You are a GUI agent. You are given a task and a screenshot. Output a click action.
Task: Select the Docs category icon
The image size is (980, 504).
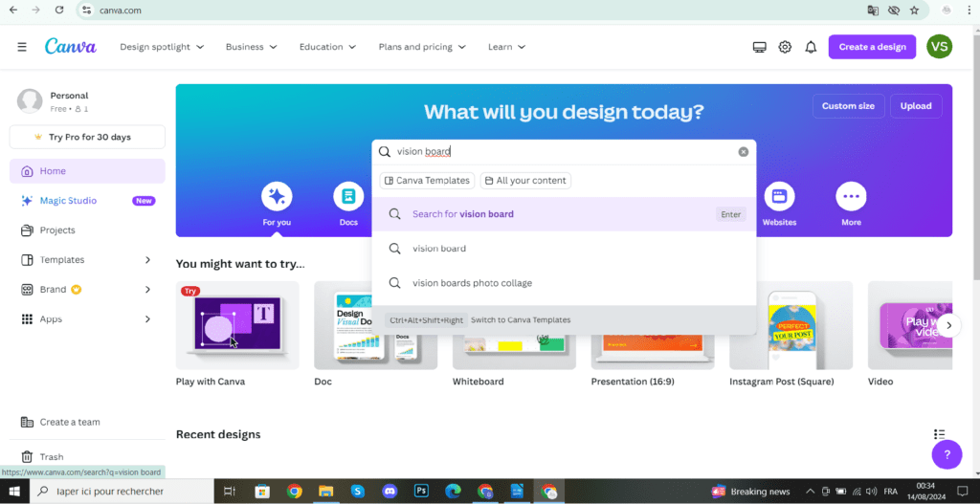pos(348,197)
